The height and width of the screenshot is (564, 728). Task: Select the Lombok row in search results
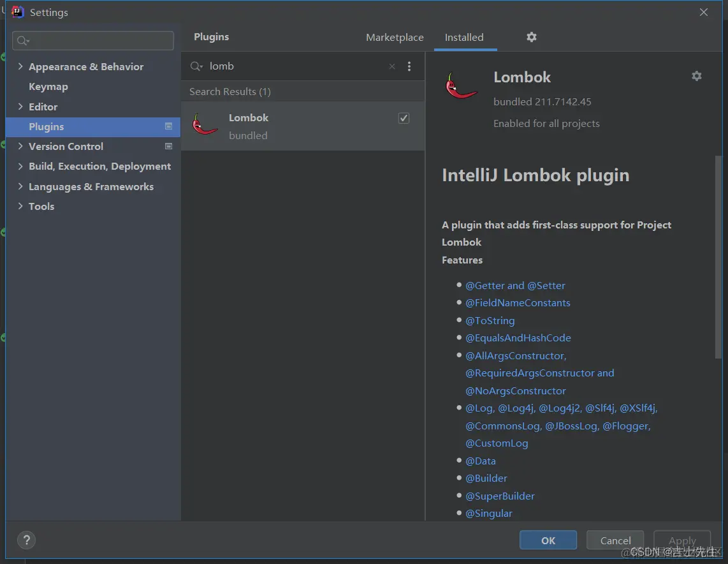tap(303, 126)
